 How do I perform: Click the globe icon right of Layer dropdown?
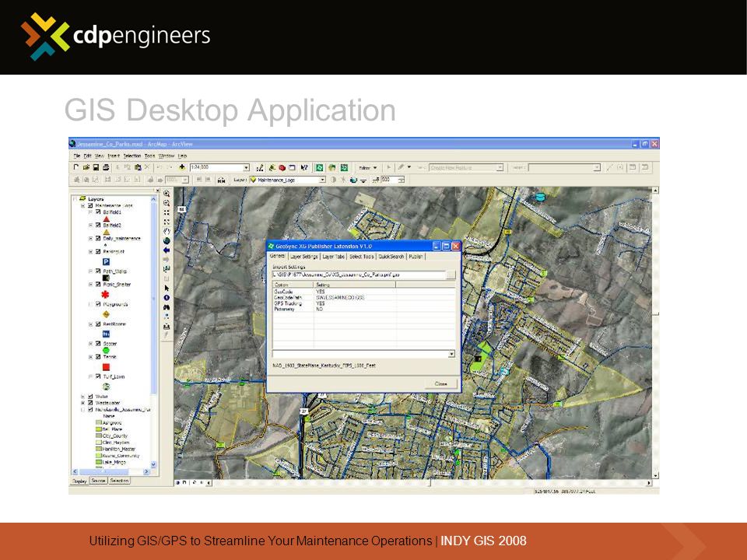click(x=353, y=180)
